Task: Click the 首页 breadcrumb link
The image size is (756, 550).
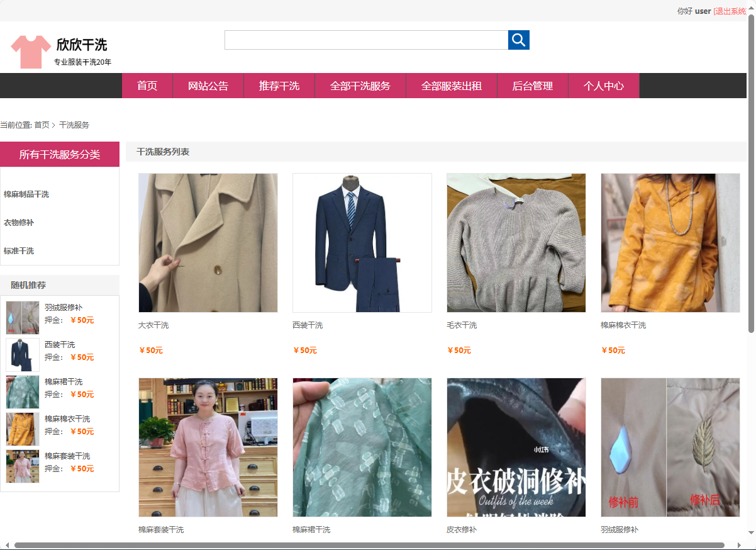Action: point(43,125)
